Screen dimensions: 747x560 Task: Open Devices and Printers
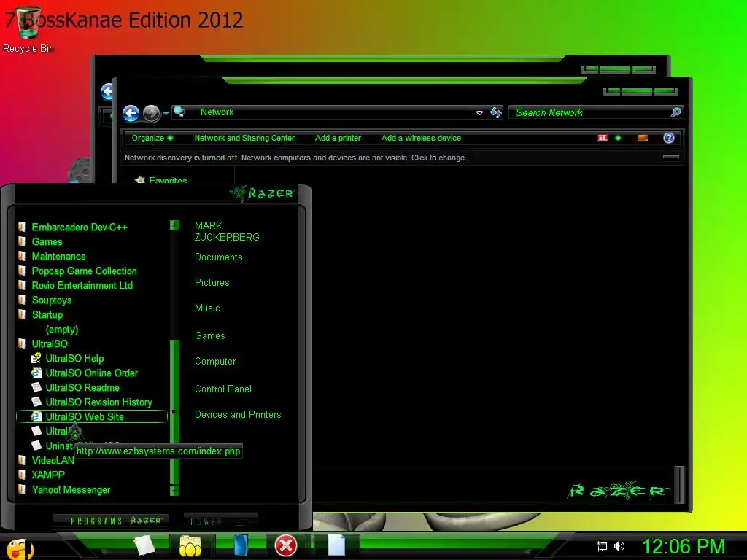point(238,415)
